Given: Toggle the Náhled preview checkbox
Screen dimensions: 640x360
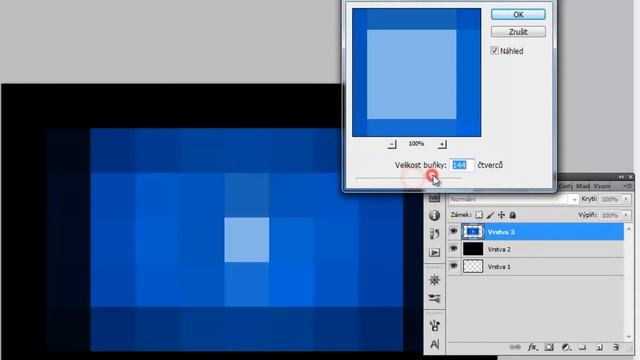Looking at the screenshot, I should coord(494,51).
